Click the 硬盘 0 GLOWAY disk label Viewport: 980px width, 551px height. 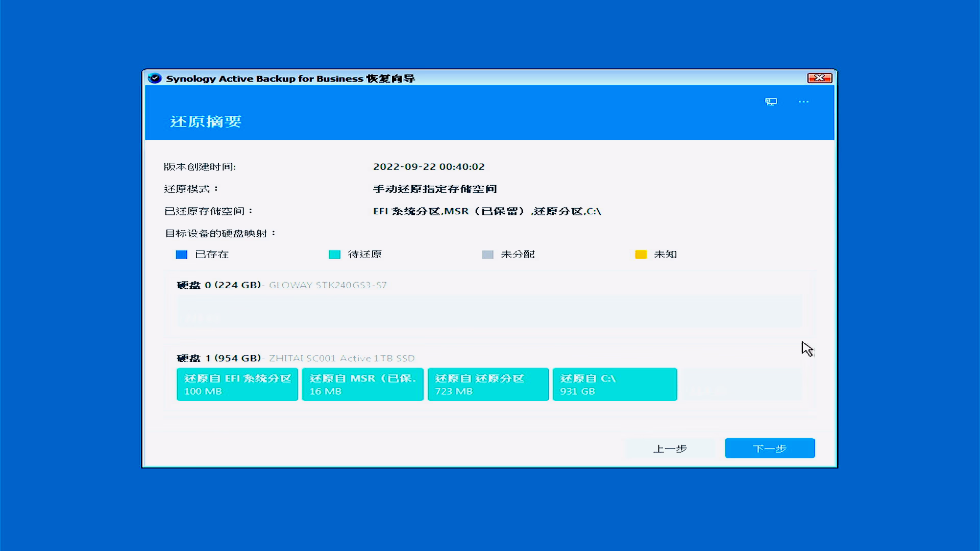pyautogui.click(x=281, y=285)
